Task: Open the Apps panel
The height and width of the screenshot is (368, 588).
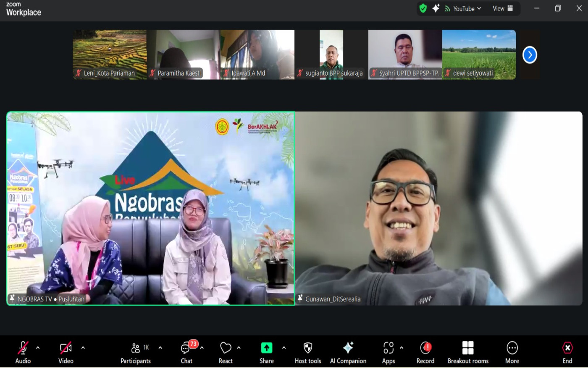Action: [x=388, y=352]
